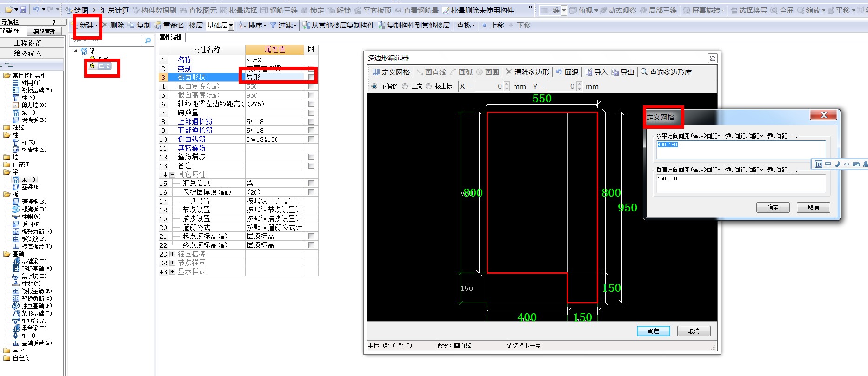Open 查询多边形库
This screenshot has width=868, height=376.
(666, 72)
